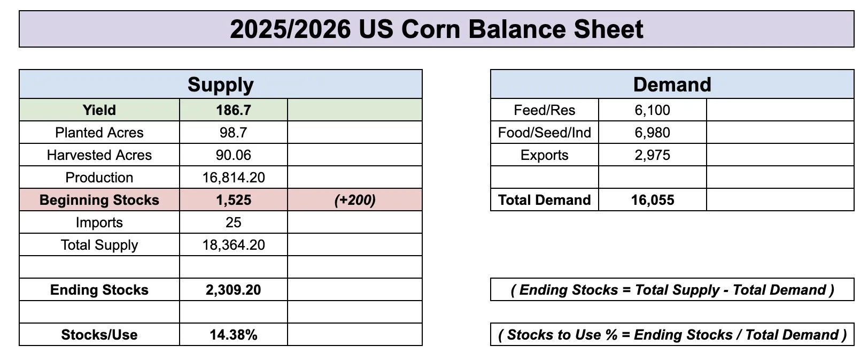Select the Imports value 25
868x353 pixels.
click(234, 222)
